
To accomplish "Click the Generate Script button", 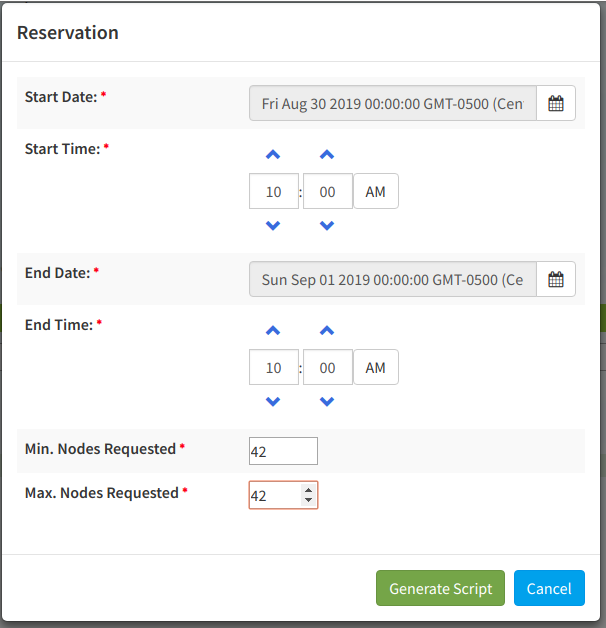I will 440,588.
